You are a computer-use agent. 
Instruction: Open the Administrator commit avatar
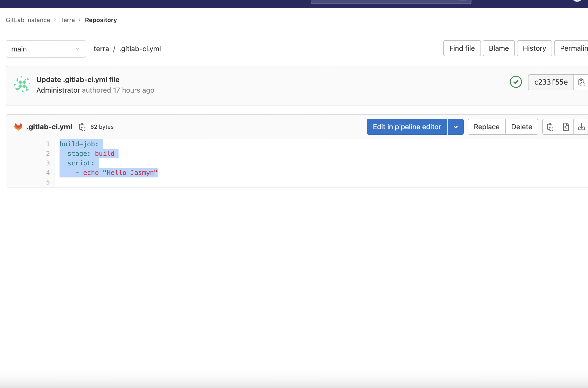(x=23, y=84)
